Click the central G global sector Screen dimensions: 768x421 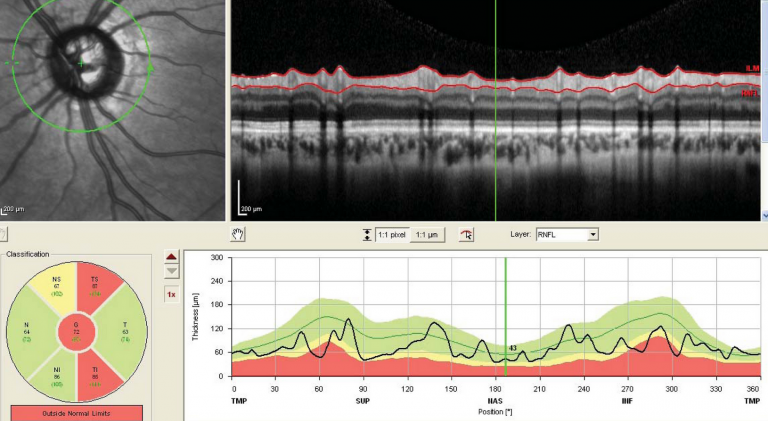point(76,330)
